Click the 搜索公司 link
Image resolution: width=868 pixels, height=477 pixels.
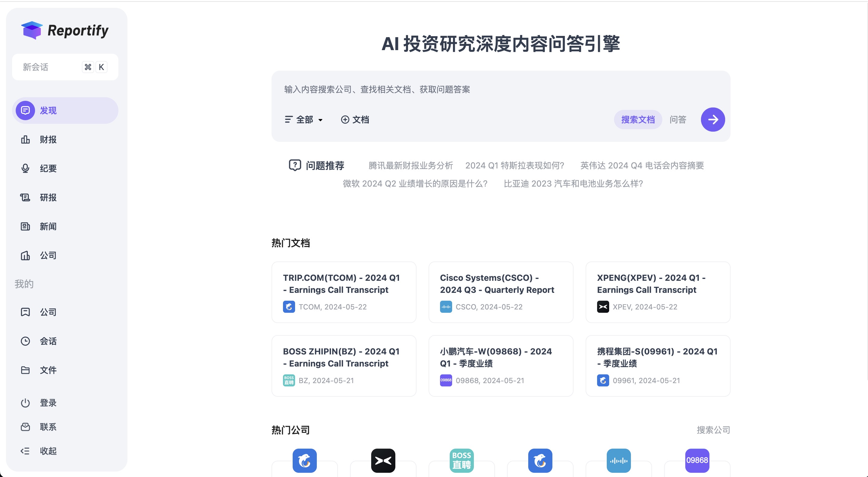coord(713,430)
